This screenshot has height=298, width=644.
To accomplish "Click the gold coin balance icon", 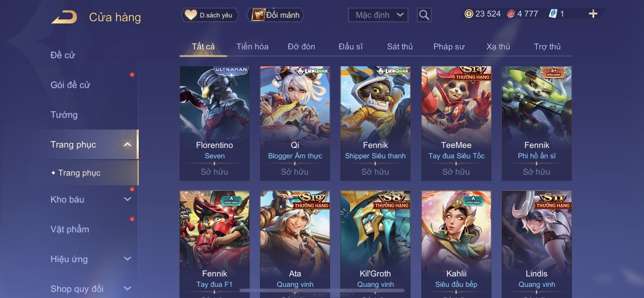I will (469, 14).
